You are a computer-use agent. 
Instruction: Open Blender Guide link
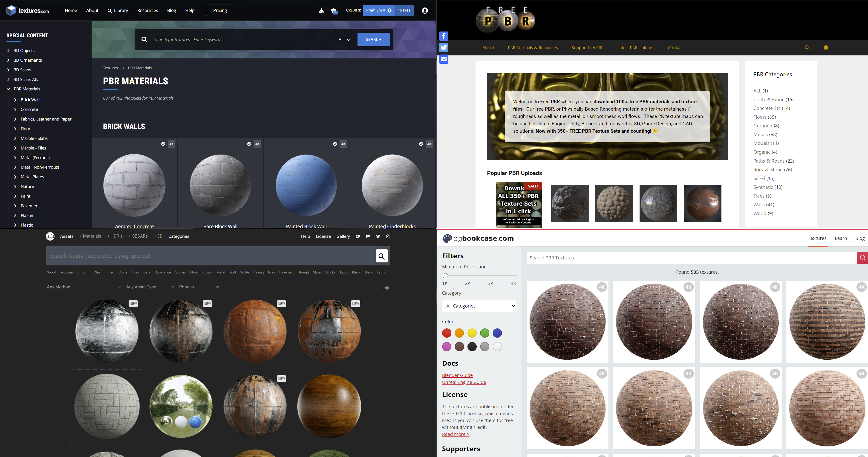457,375
